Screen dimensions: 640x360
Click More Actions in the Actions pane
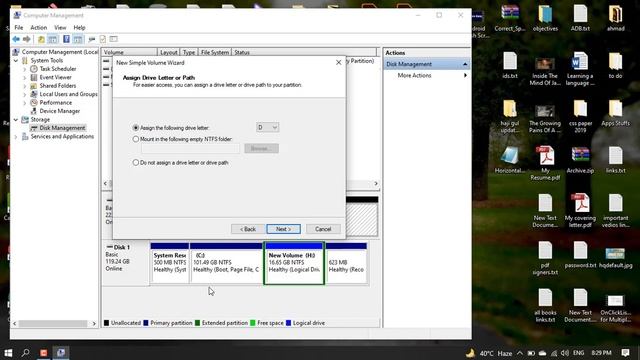pyautogui.click(x=414, y=76)
